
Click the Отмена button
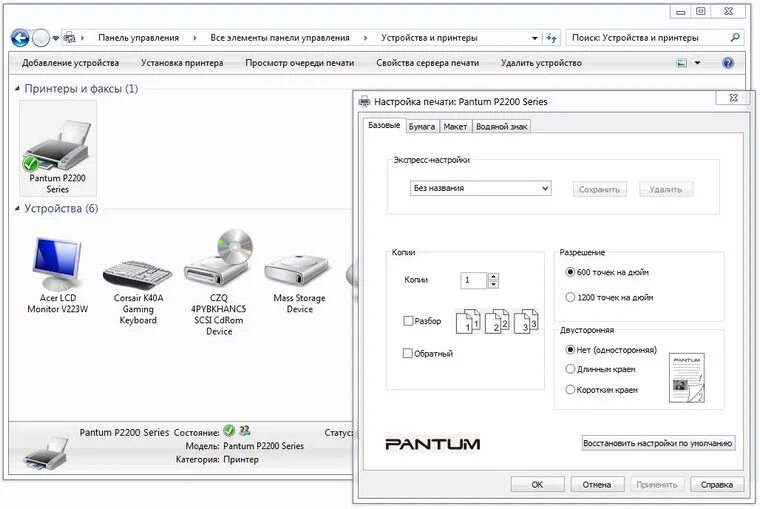coord(596,484)
